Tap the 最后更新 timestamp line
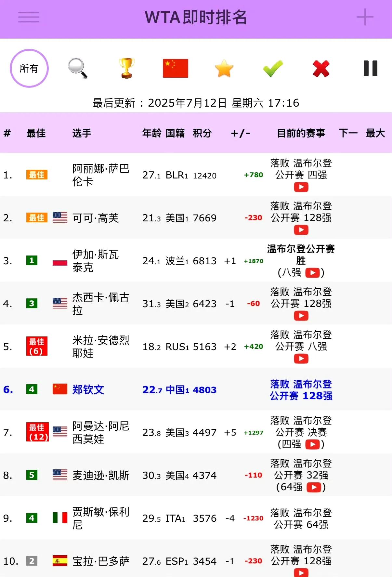 (x=196, y=103)
